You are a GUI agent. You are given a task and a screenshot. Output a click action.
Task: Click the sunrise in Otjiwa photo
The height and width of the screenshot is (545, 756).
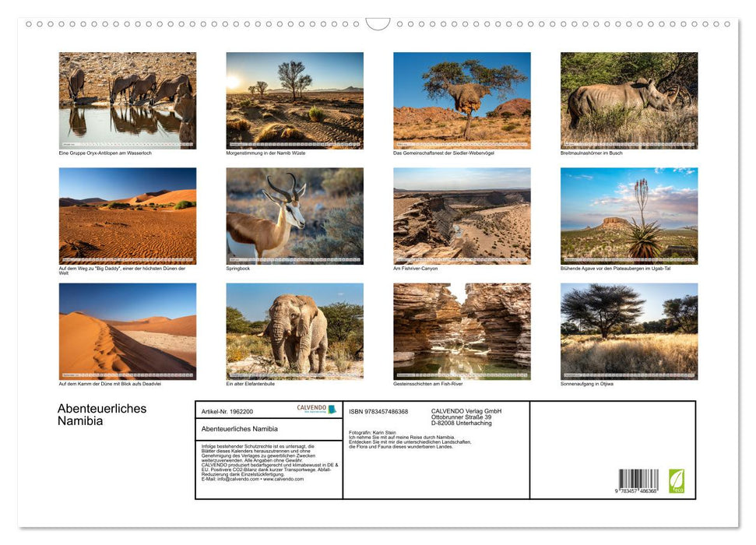(x=628, y=331)
